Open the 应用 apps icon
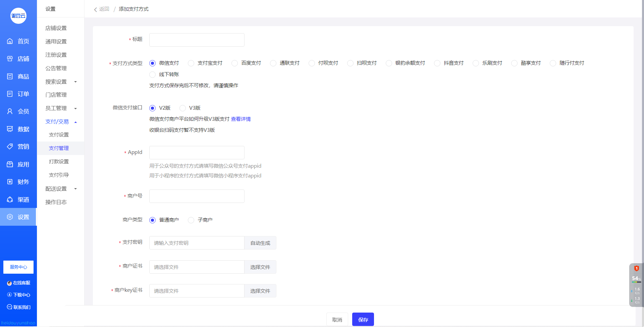This screenshot has width=644, height=327. point(10,164)
